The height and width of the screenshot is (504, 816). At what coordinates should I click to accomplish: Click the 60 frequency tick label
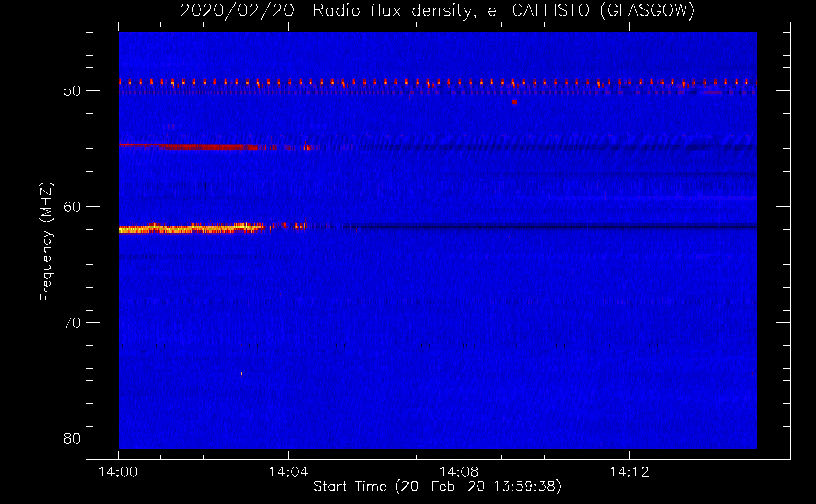(72, 207)
